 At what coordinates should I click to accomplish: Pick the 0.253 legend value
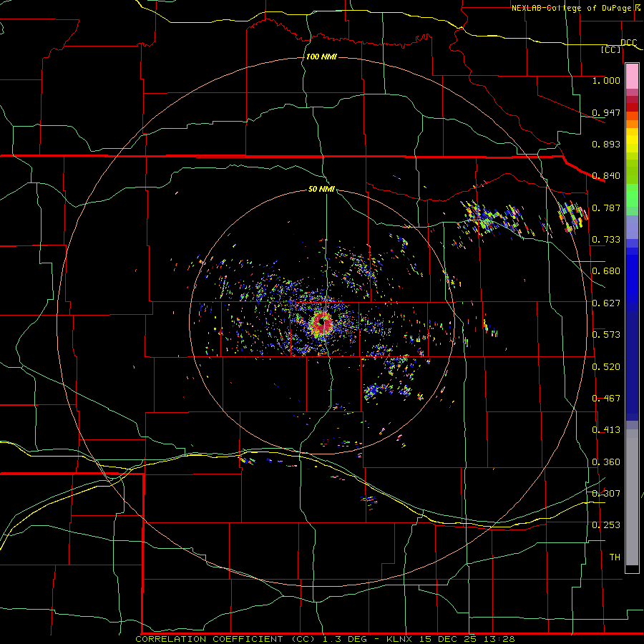pyautogui.click(x=606, y=525)
